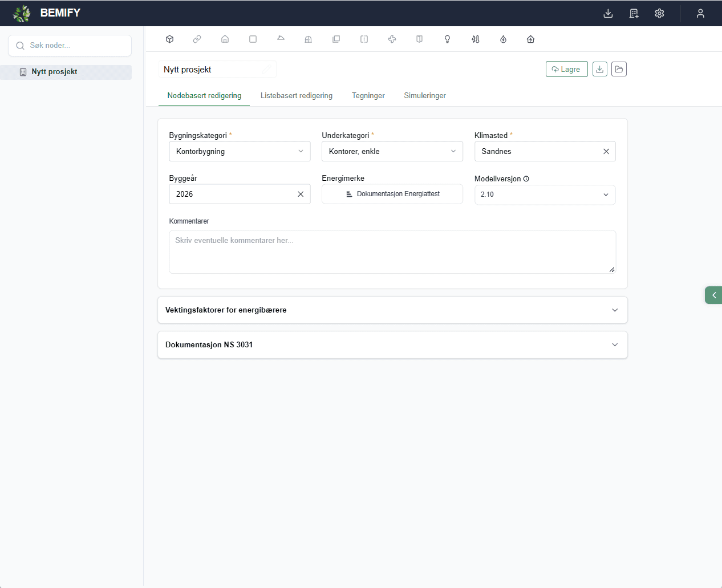Click the arched window icon in the toolbar
This screenshot has width=722, height=588.
(x=309, y=39)
